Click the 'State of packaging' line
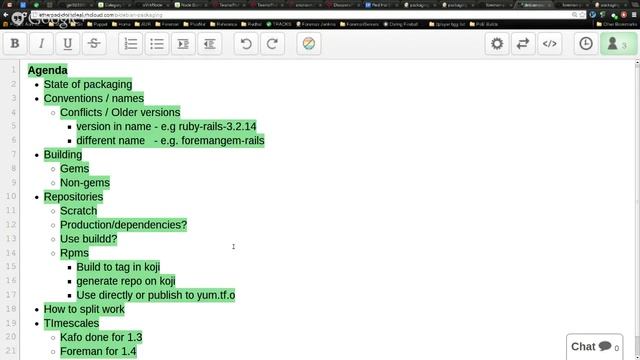The height and width of the screenshot is (360, 640). (x=88, y=84)
